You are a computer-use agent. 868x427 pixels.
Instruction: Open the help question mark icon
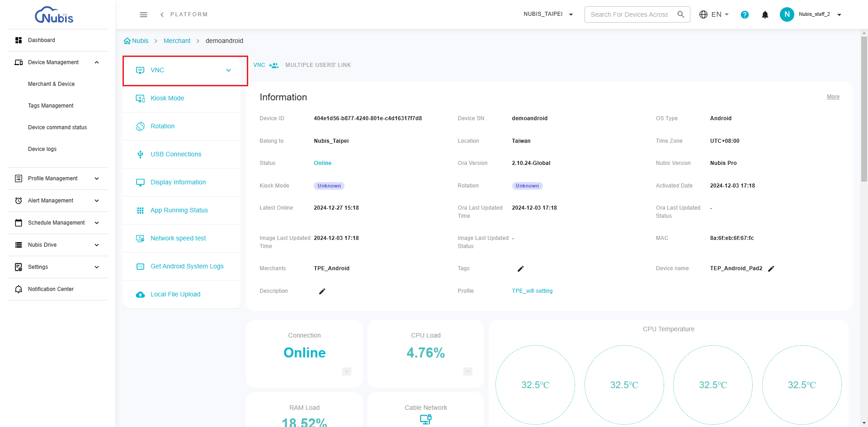(x=745, y=14)
